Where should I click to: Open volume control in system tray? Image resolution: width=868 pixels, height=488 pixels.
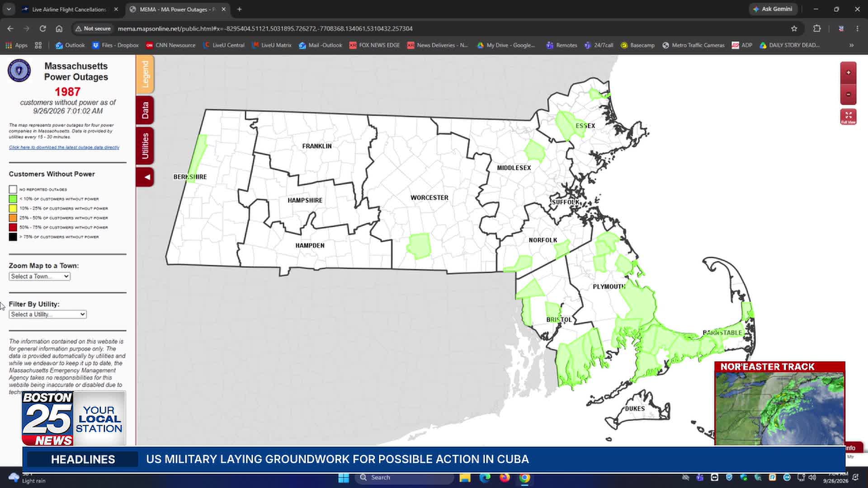pyautogui.click(x=812, y=477)
